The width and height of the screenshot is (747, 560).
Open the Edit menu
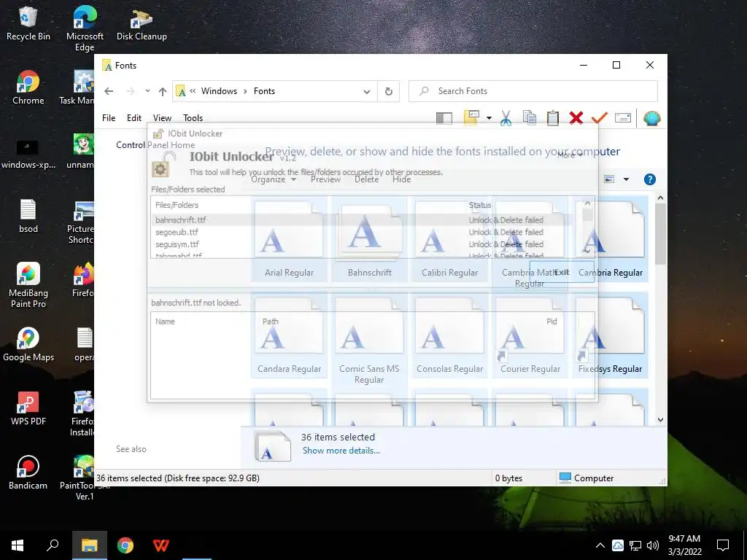pyautogui.click(x=134, y=118)
